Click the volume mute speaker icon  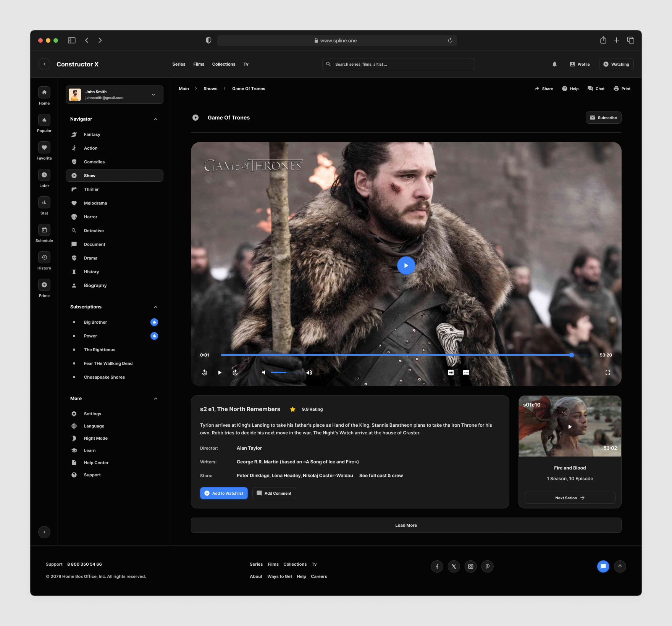pyautogui.click(x=263, y=373)
